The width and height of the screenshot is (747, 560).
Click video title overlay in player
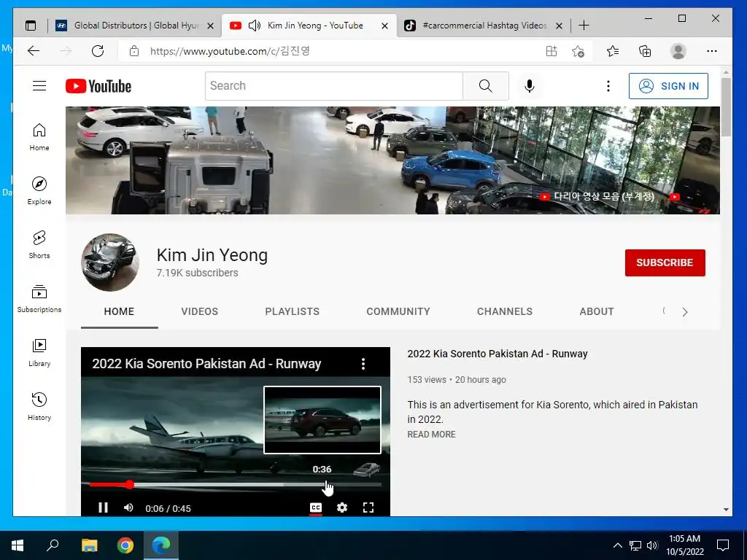(206, 364)
